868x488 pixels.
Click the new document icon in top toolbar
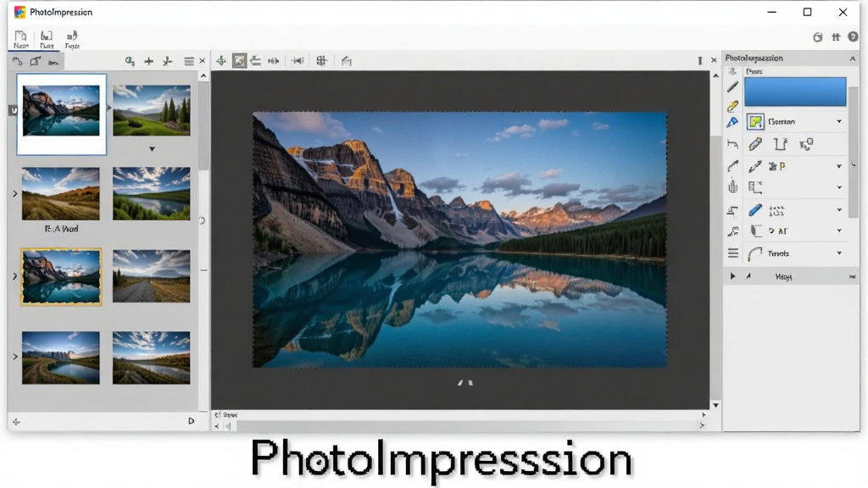[x=20, y=36]
